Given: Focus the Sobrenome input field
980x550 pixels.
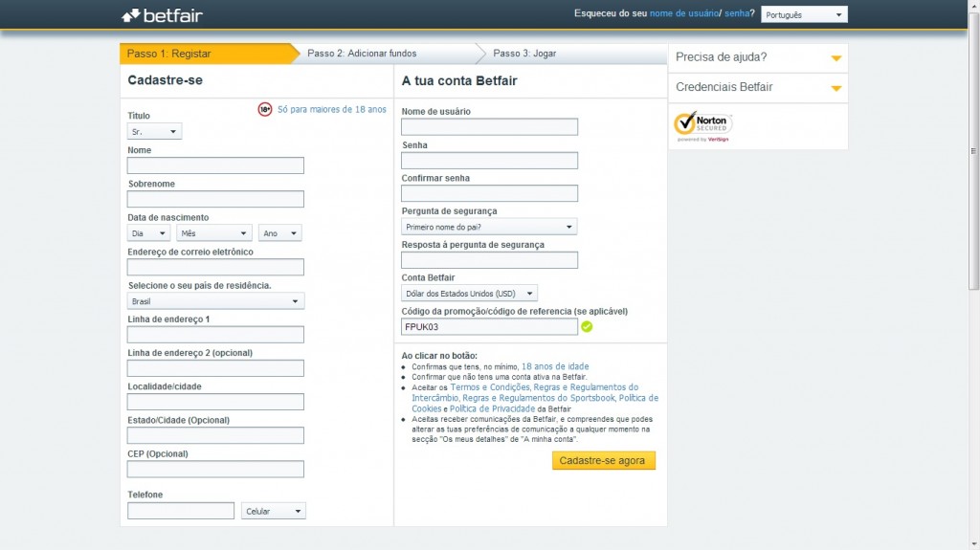Looking at the screenshot, I should tap(215, 199).
